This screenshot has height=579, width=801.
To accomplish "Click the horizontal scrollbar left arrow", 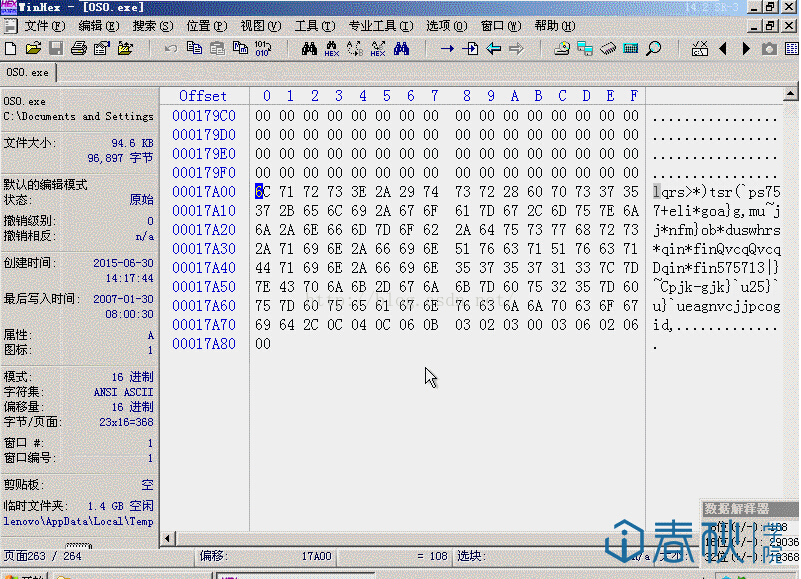I will 168,538.
